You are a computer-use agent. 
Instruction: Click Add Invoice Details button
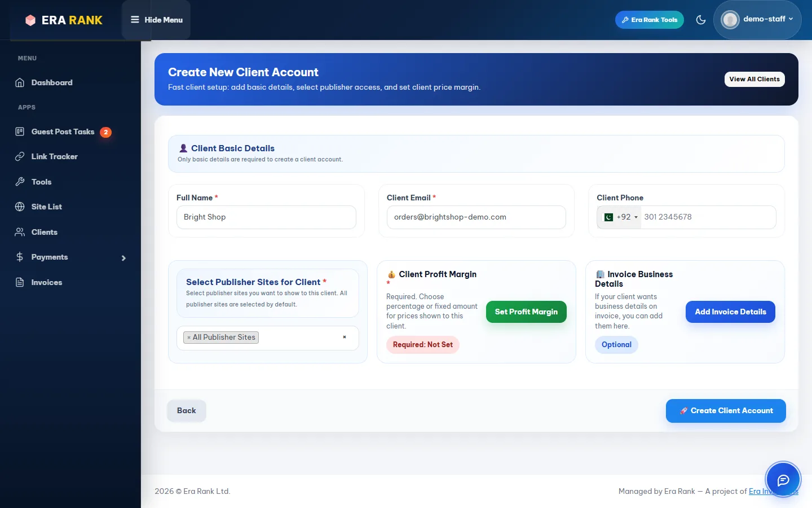[x=730, y=312]
